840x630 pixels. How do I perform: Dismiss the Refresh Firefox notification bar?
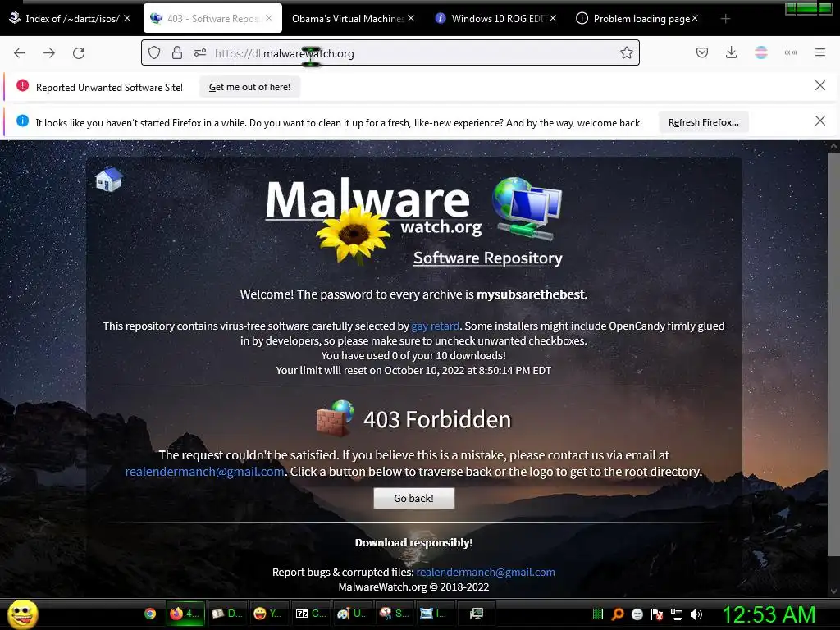(819, 121)
